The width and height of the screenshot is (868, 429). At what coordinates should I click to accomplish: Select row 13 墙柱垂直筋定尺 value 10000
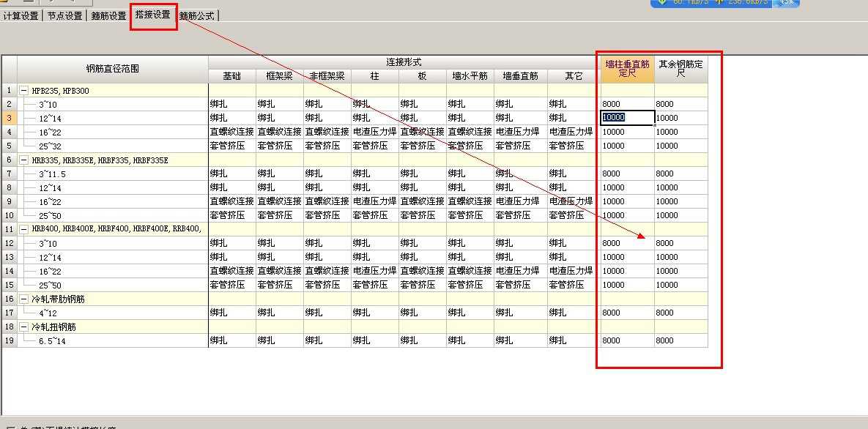click(627, 258)
